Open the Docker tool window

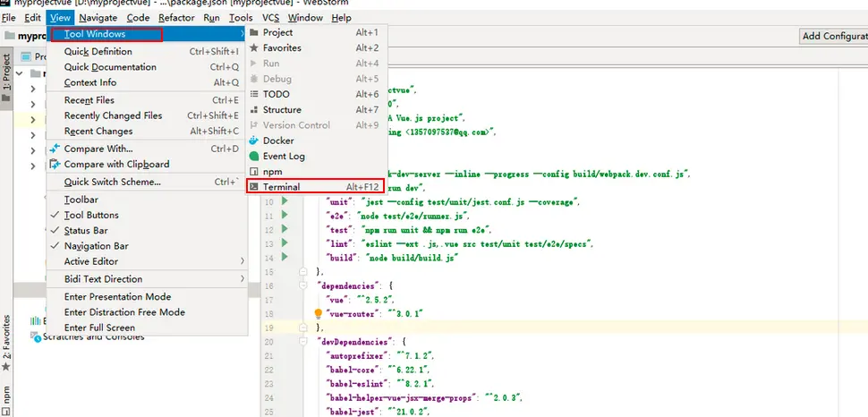(x=316, y=140)
